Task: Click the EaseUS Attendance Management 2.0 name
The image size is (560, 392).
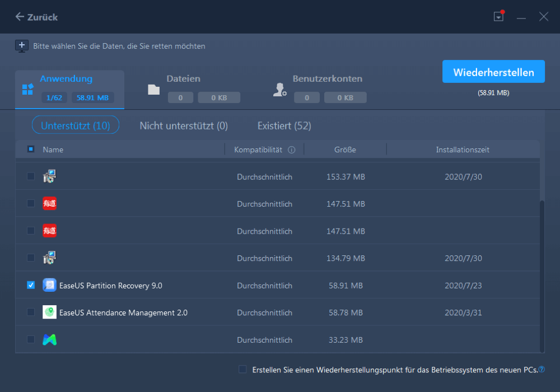Action: 123,312
